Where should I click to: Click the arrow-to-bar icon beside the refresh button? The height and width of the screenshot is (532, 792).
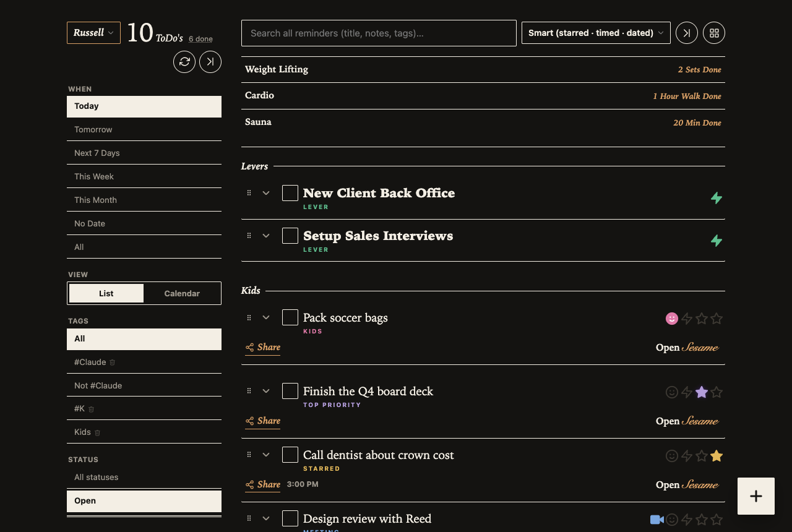(210, 62)
